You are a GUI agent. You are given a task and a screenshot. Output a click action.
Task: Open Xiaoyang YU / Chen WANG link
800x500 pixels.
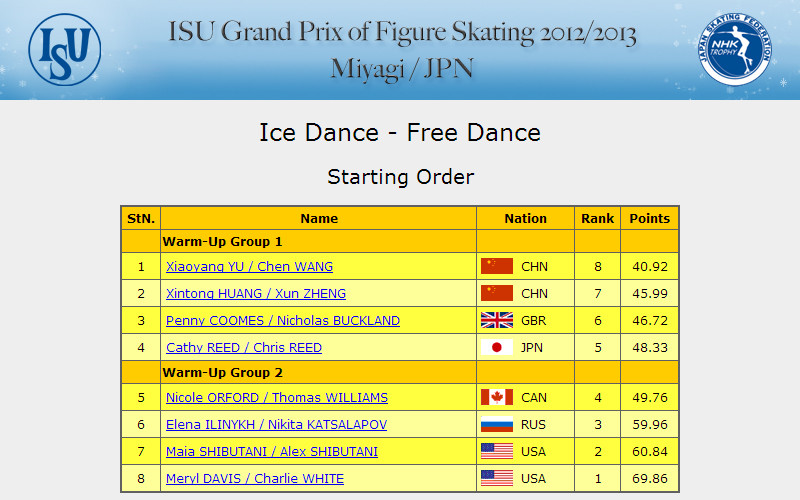pyautogui.click(x=249, y=267)
